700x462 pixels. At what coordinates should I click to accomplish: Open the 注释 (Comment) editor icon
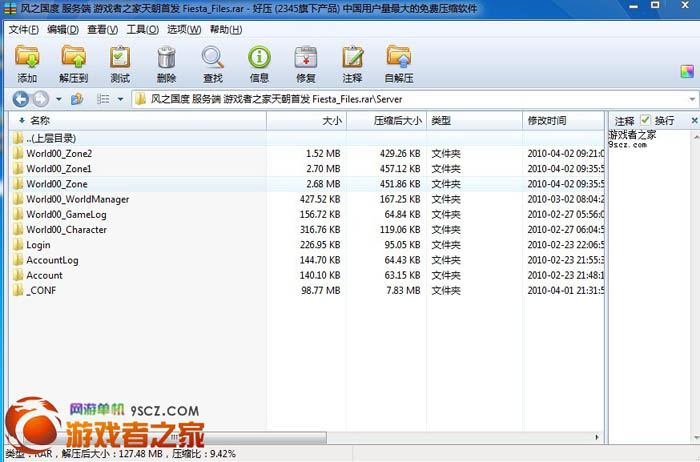[352, 62]
